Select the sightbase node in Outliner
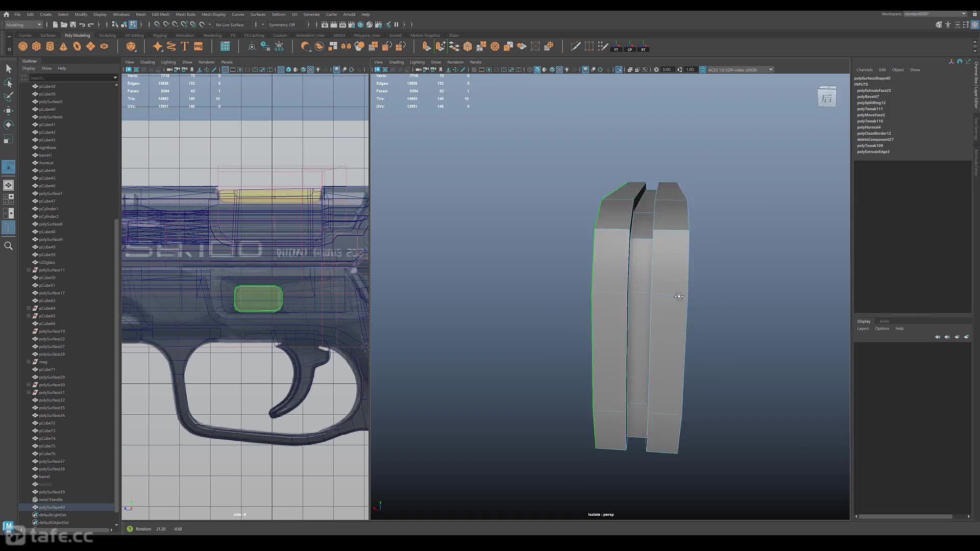 (x=47, y=147)
